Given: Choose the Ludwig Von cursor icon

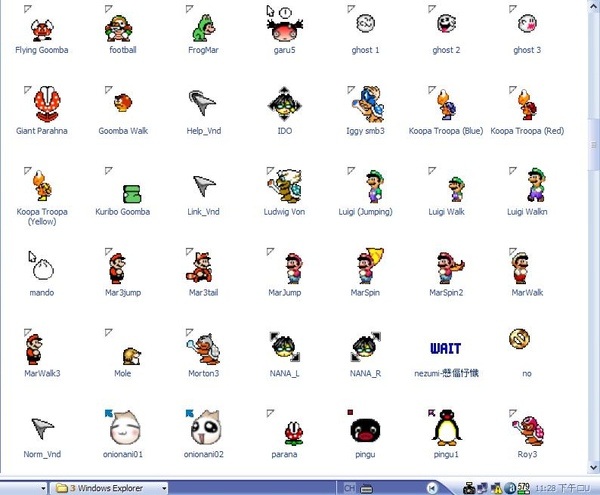Looking at the screenshot, I should [x=284, y=186].
